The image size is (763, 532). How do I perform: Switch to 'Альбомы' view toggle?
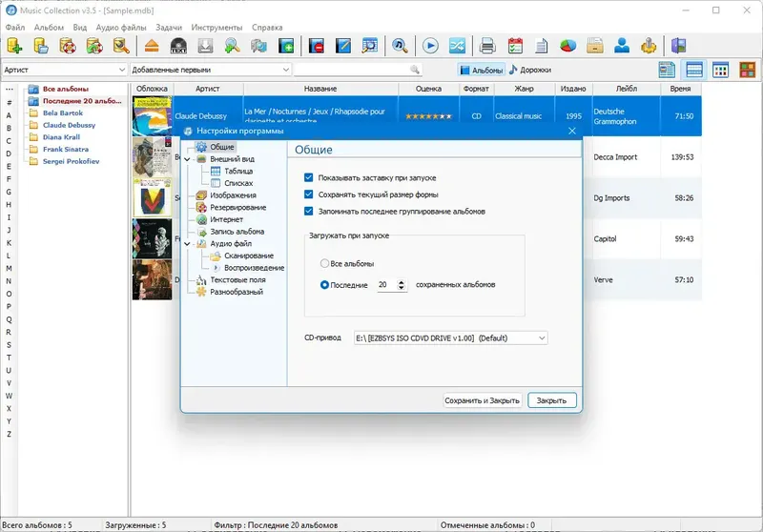coord(482,70)
